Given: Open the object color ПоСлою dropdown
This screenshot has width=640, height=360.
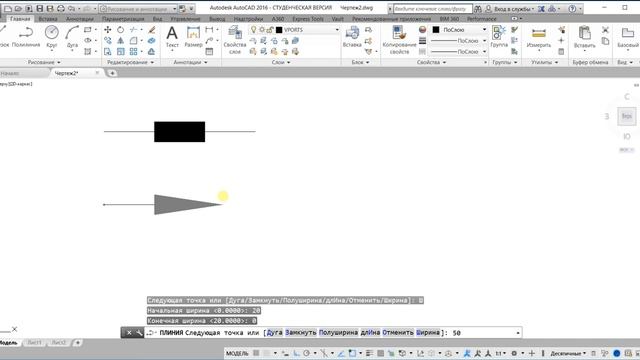Looking at the screenshot, I should (484, 30).
